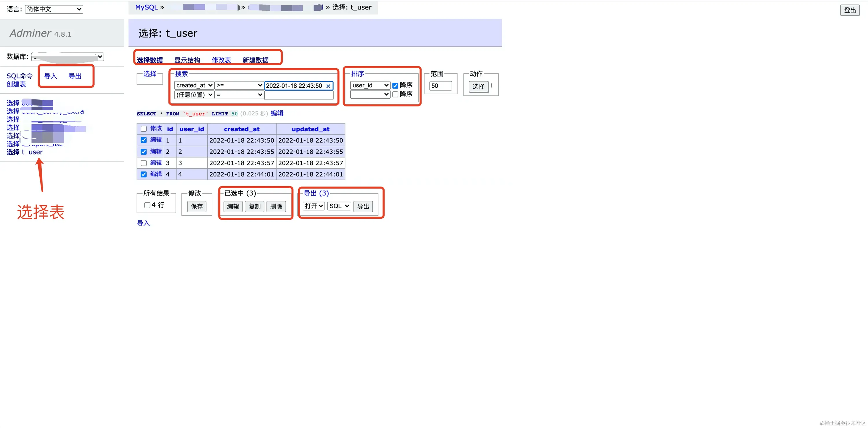868x428 pixels.
Task: Click the 修改表 tab link
Action: 221,60
